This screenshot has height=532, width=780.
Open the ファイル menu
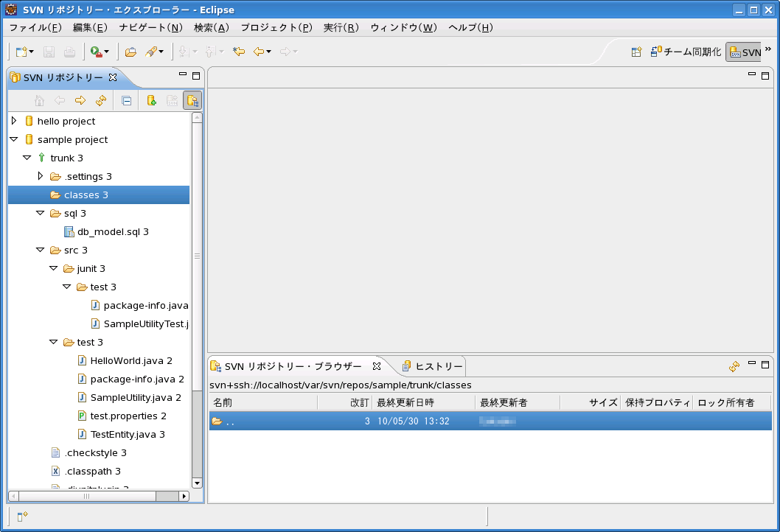(x=35, y=27)
